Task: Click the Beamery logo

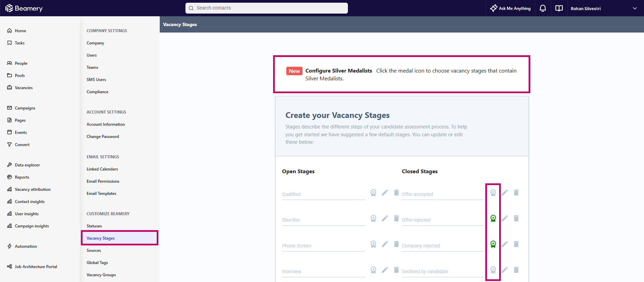Action: point(24,8)
